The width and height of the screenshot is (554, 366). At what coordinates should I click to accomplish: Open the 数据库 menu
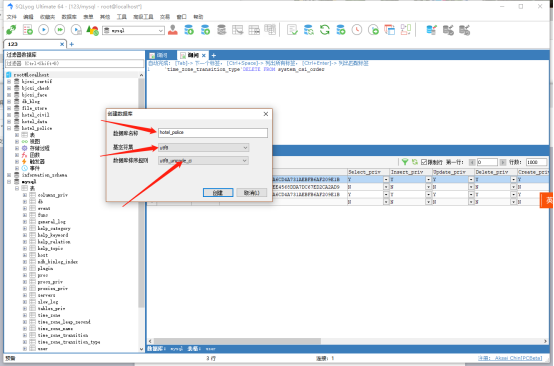point(69,17)
